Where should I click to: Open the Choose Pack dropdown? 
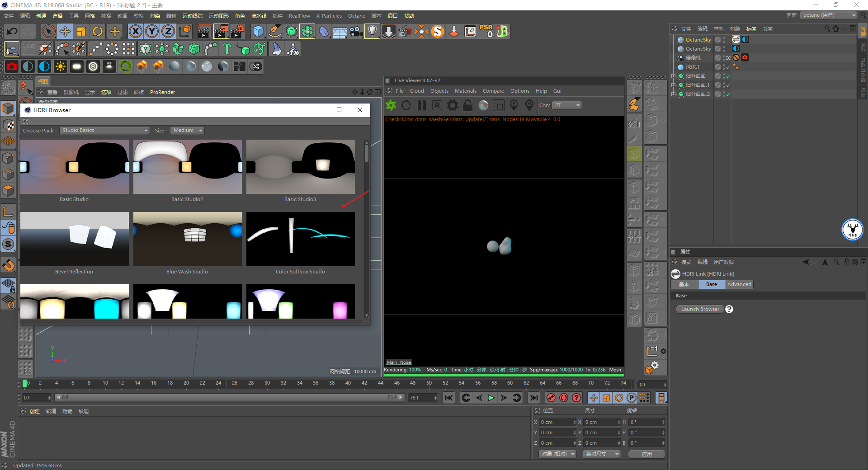(105, 131)
